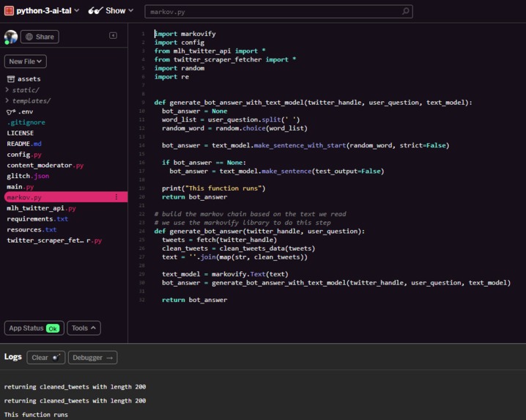
Task: Open main.py file
Action: pyautogui.click(x=20, y=187)
